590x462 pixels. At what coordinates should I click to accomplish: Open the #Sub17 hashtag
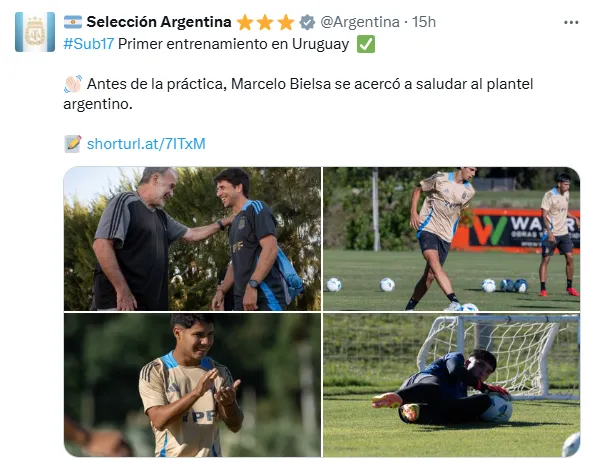click(89, 44)
